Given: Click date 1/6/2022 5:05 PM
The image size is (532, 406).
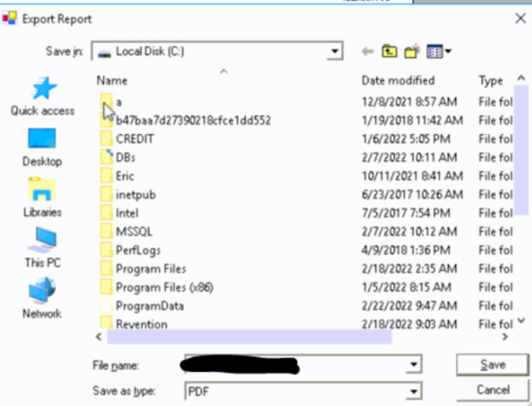Looking at the screenshot, I should (406, 139).
